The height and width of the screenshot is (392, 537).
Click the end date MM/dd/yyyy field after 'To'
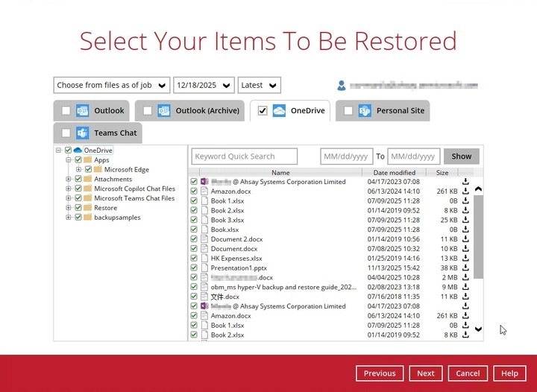(x=414, y=157)
